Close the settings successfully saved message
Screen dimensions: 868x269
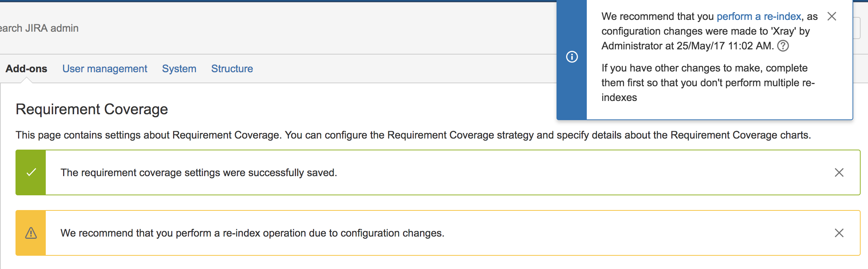(839, 172)
